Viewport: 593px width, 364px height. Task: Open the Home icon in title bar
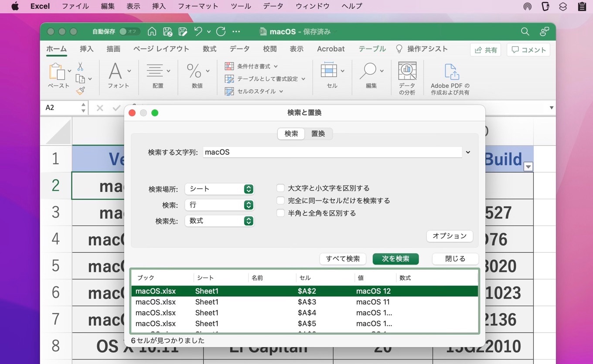point(152,31)
